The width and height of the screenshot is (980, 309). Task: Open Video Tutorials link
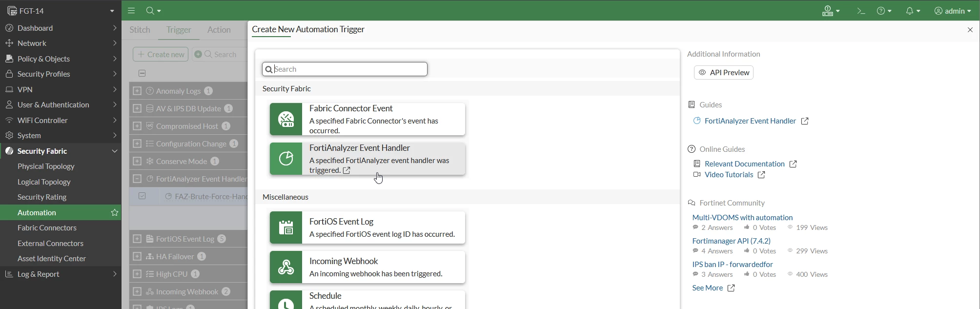pyautogui.click(x=730, y=175)
